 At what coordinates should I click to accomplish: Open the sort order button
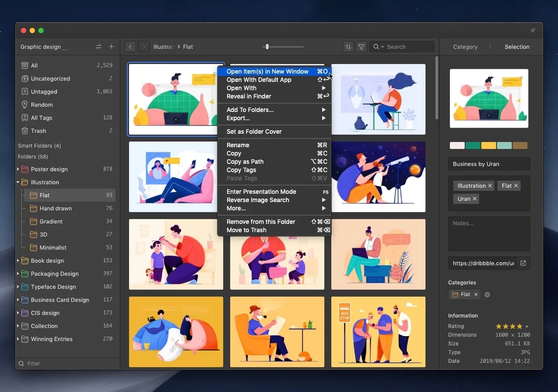point(348,47)
